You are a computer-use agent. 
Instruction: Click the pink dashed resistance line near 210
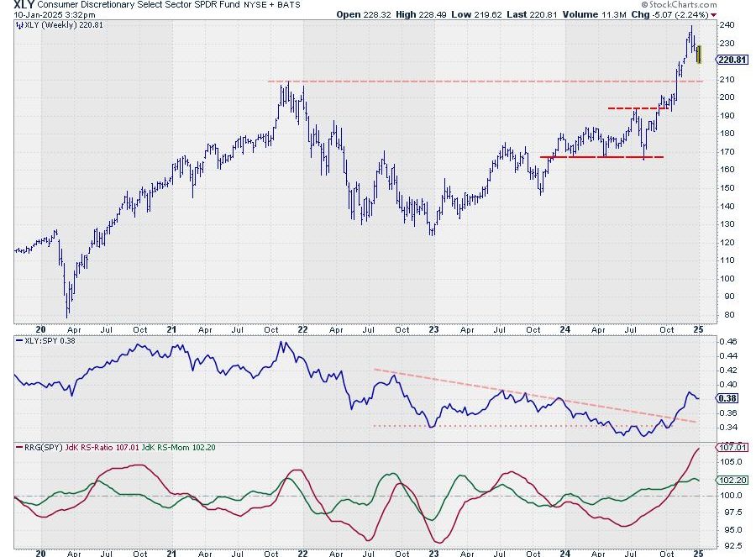coord(485,81)
